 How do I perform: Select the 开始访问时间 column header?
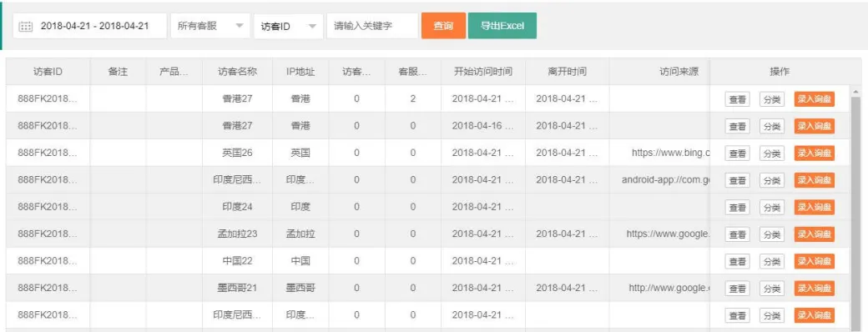point(482,72)
